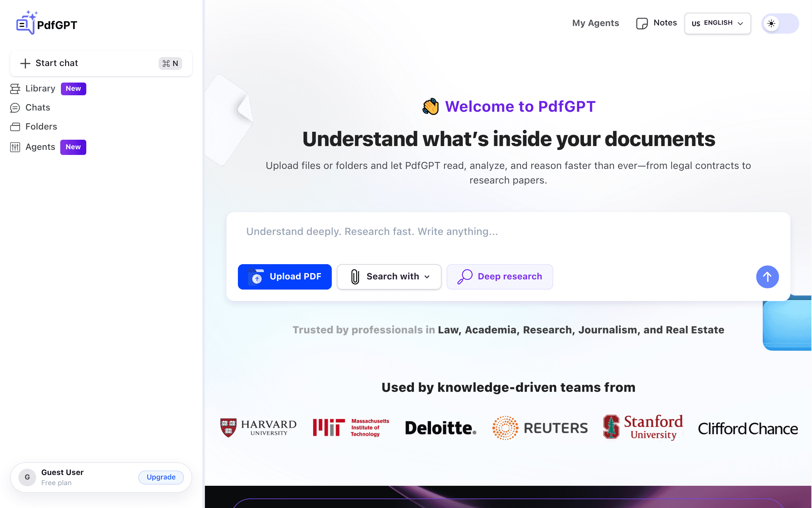812x508 pixels.
Task: Click the Upgrade button
Action: click(x=161, y=478)
